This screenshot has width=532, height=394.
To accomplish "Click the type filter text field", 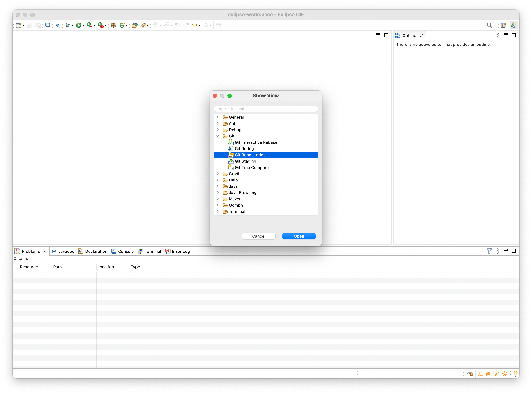I will (266, 109).
